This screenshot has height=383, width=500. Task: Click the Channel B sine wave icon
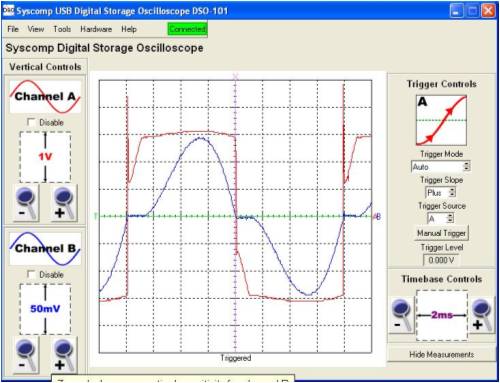pos(45,249)
